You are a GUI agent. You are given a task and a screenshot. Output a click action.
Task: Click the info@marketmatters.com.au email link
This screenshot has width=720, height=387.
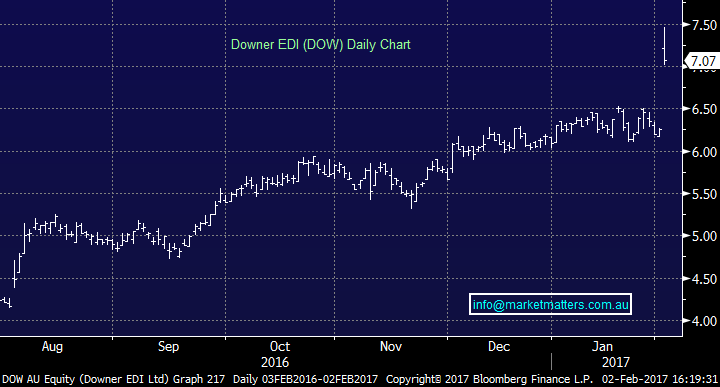click(x=550, y=304)
